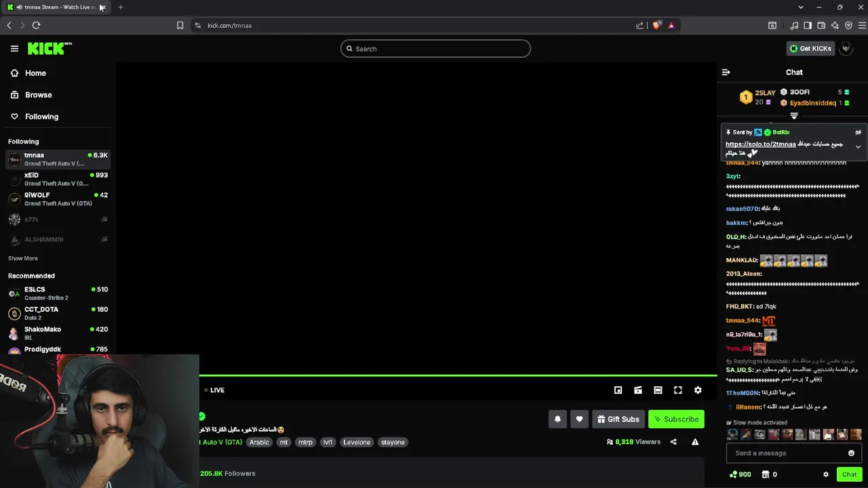The width and height of the screenshot is (868, 488).
Task: Click the gifter name Eyadbinsiddeq
Action: [812, 103]
